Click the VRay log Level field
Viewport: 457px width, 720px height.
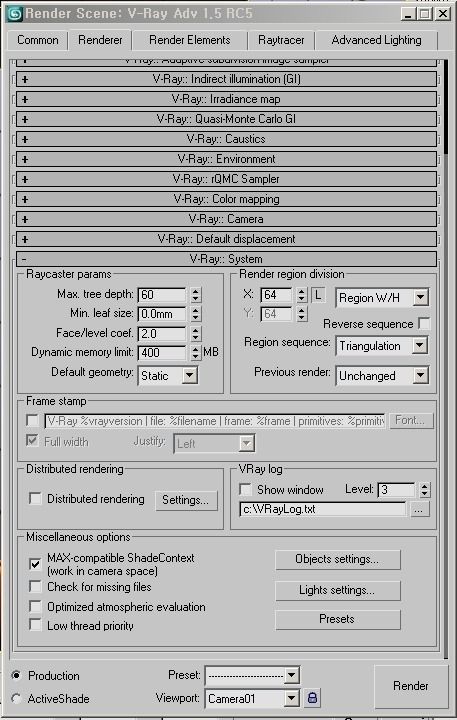point(396,489)
